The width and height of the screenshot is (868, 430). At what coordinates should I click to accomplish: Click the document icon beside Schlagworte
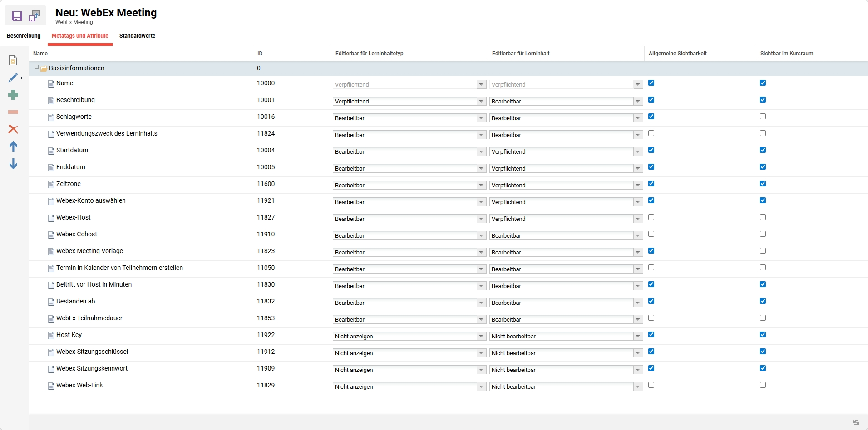tap(51, 117)
